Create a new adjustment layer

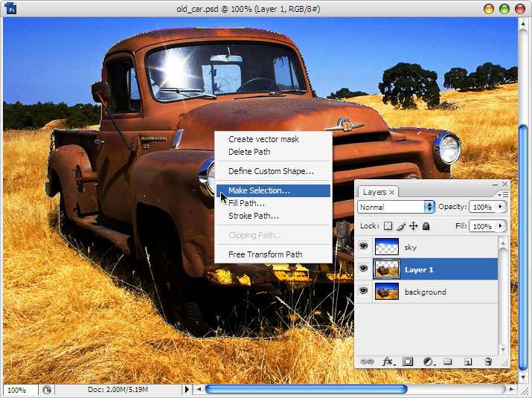pos(429,362)
